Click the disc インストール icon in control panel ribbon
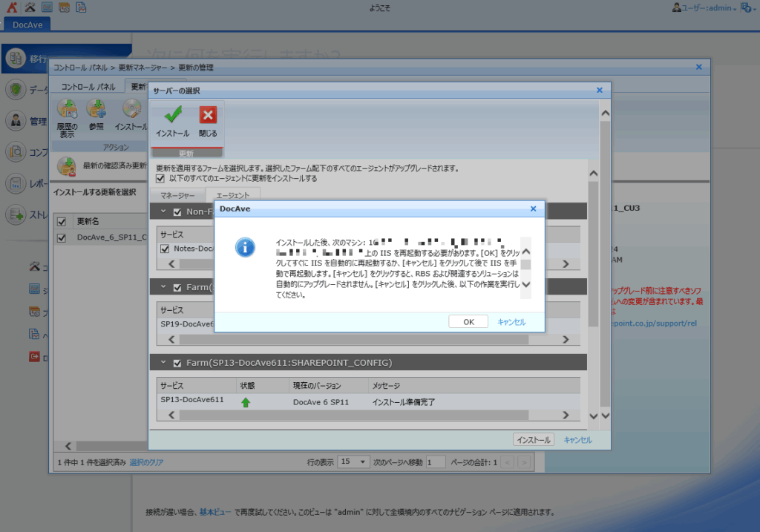Screen dimensions: 760x532 point(131,110)
